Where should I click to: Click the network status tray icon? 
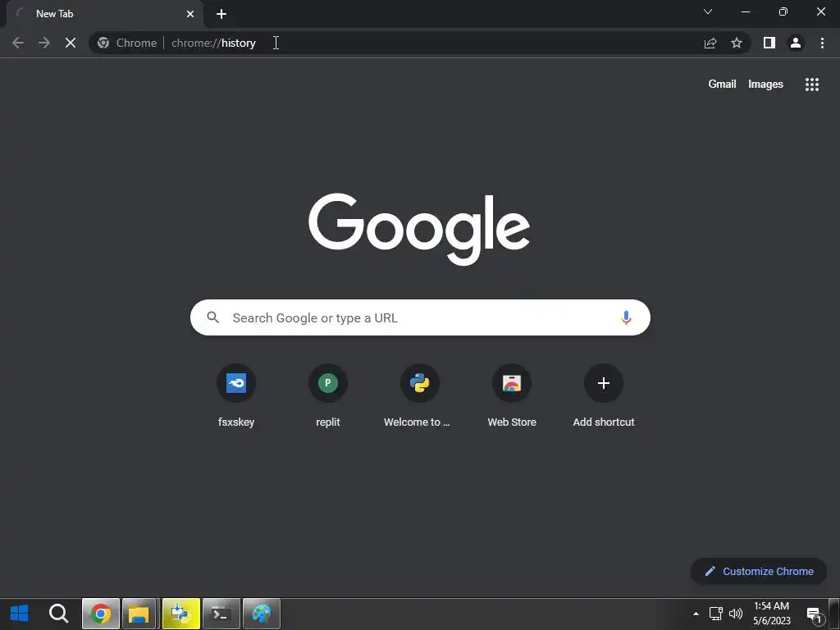coord(715,614)
